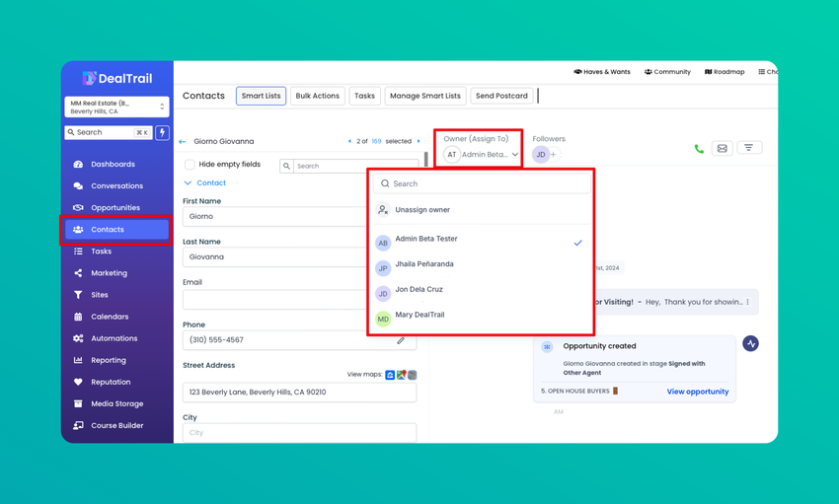Click the contact panel scrollbar

[426, 159]
